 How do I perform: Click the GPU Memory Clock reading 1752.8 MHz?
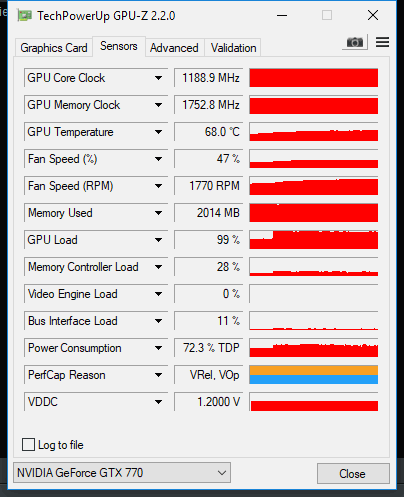(x=211, y=105)
